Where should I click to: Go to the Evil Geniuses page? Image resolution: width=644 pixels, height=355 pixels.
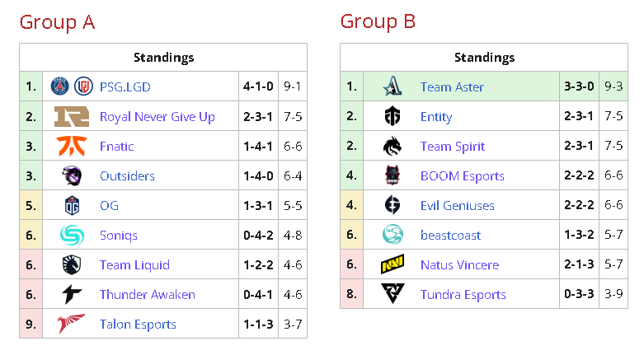click(x=457, y=205)
